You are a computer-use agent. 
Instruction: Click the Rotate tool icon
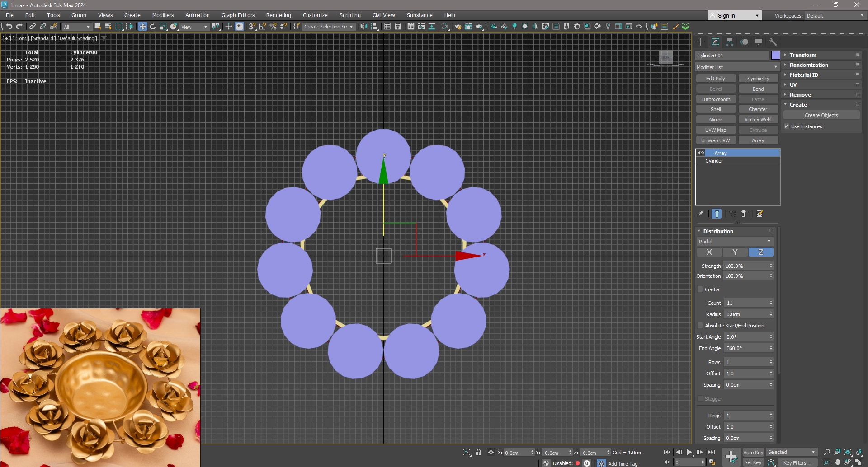point(153,27)
